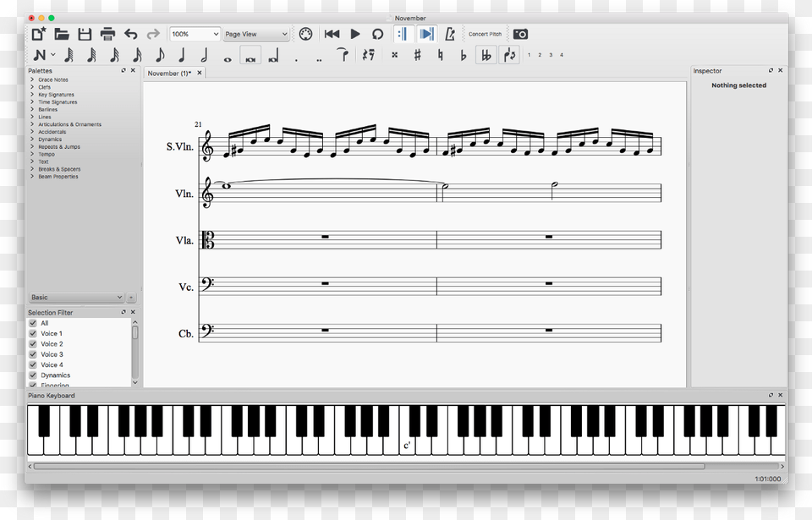Switch to the November (1)* score tab
The height and width of the screenshot is (520, 812).
[x=169, y=74]
